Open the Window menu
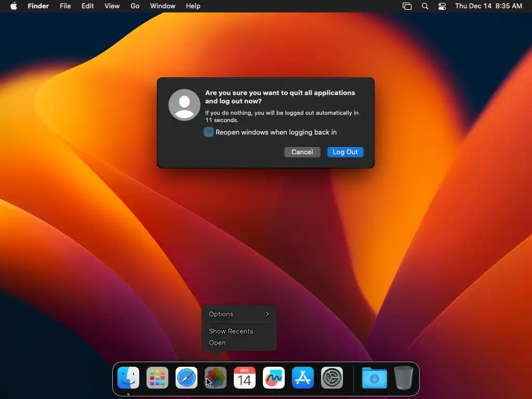 pyautogui.click(x=163, y=6)
